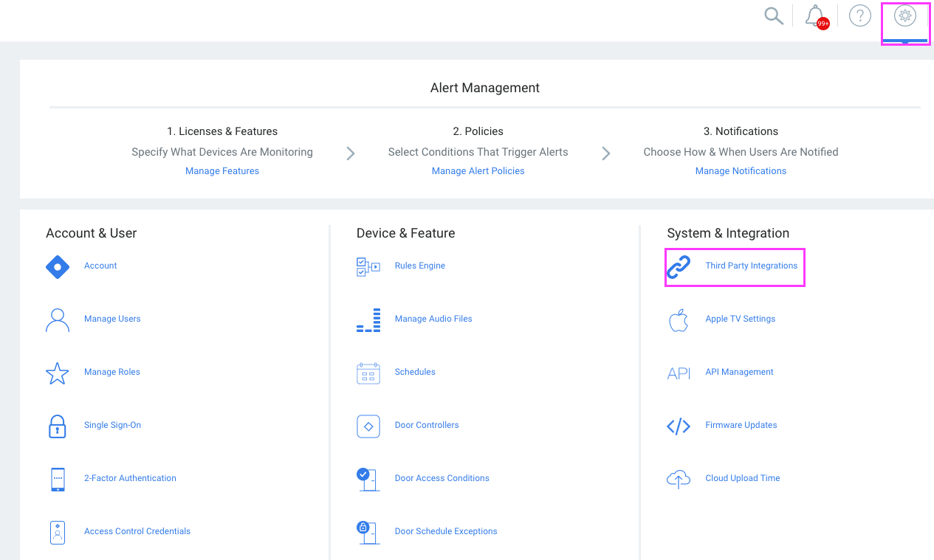Open search with the magnifier icon
The image size is (934, 560).
[773, 15]
